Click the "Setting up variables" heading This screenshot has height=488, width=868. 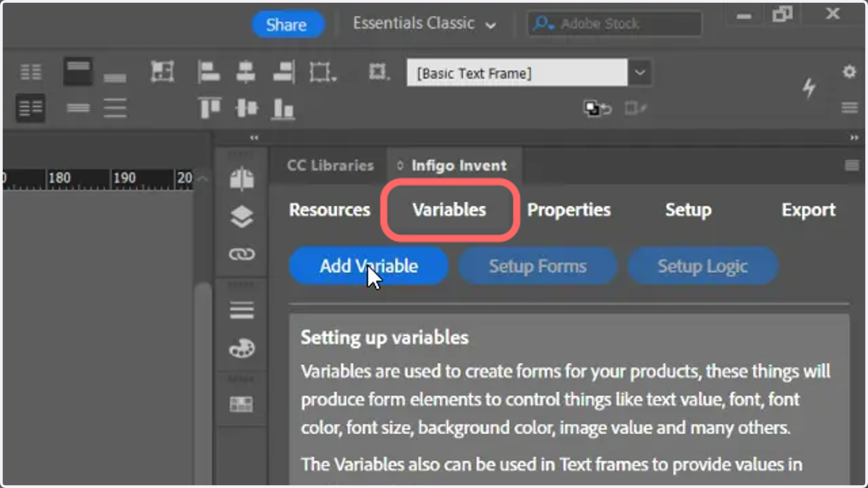(x=384, y=338)
